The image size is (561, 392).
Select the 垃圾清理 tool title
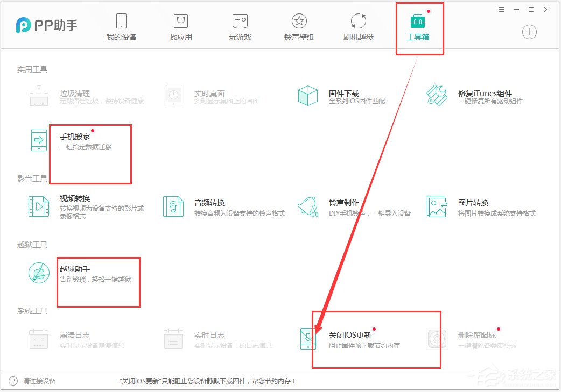(75, 93)
